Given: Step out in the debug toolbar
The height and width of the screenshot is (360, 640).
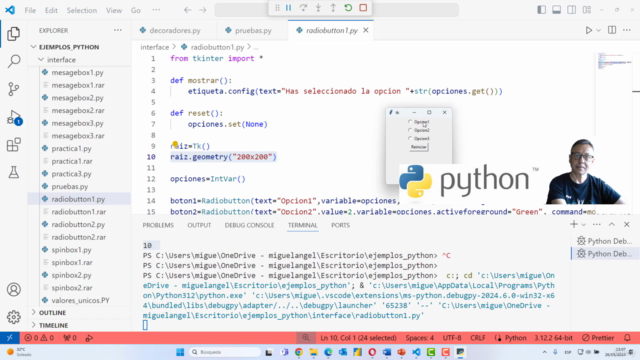Looking at the screenshot, I should (333, 8).
